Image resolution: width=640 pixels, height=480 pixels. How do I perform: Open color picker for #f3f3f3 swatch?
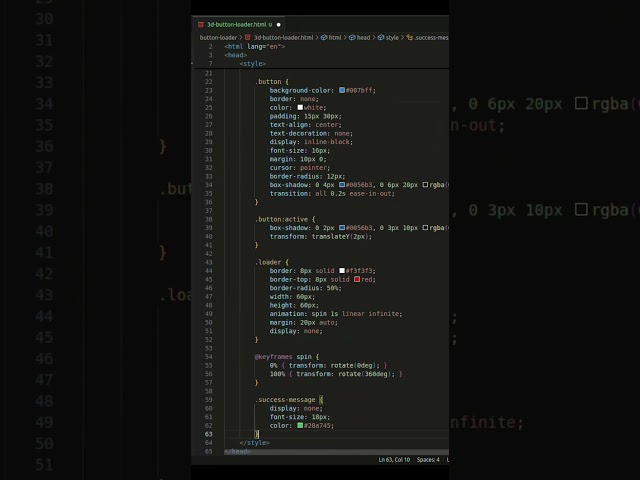point(342,271)
